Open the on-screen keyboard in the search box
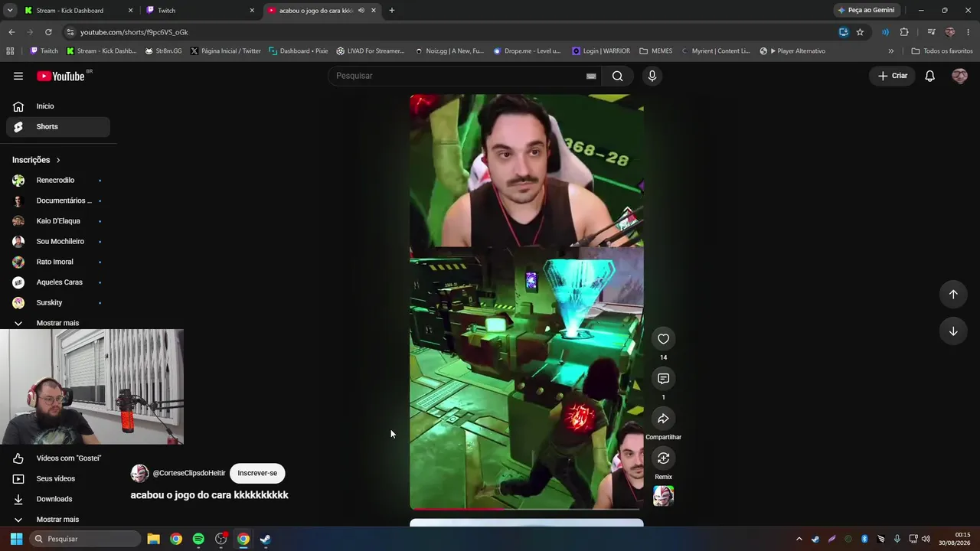980x551 pixels. click(x=591, y=76)
